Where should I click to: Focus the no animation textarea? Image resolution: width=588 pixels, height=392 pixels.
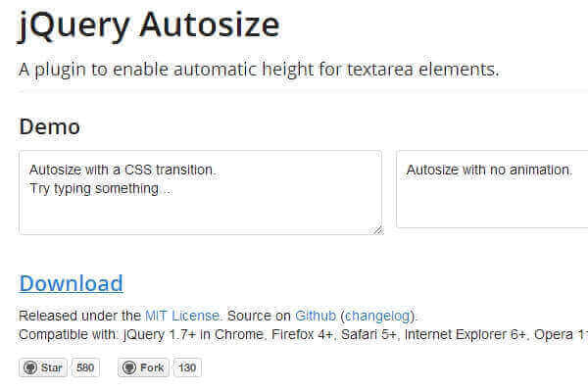492,201
